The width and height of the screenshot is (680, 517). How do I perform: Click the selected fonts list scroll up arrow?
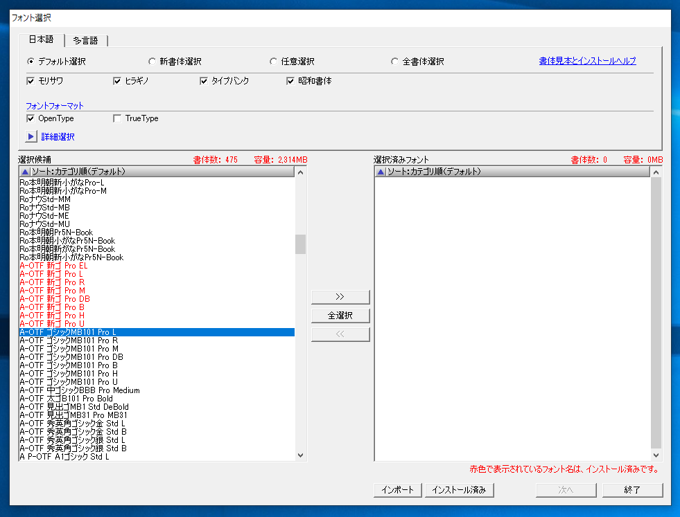point(656,172)
